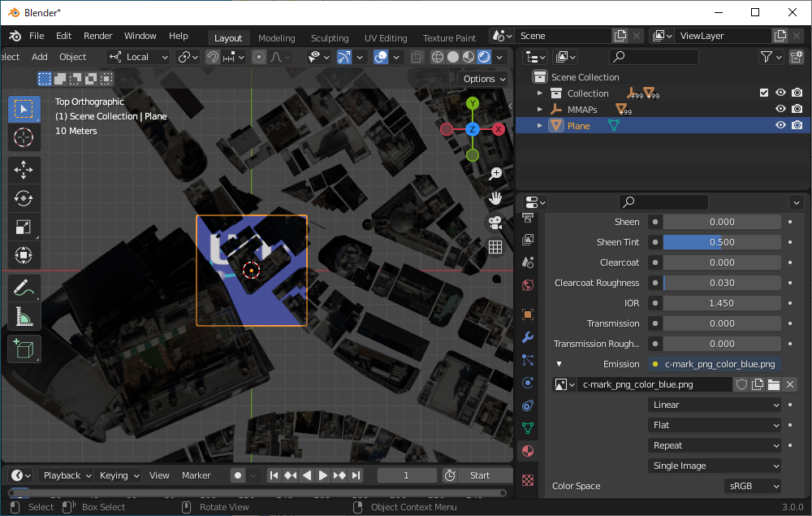Open the World properties tab
The height and width of the screenshot is (516, 812).
(528, 285)
